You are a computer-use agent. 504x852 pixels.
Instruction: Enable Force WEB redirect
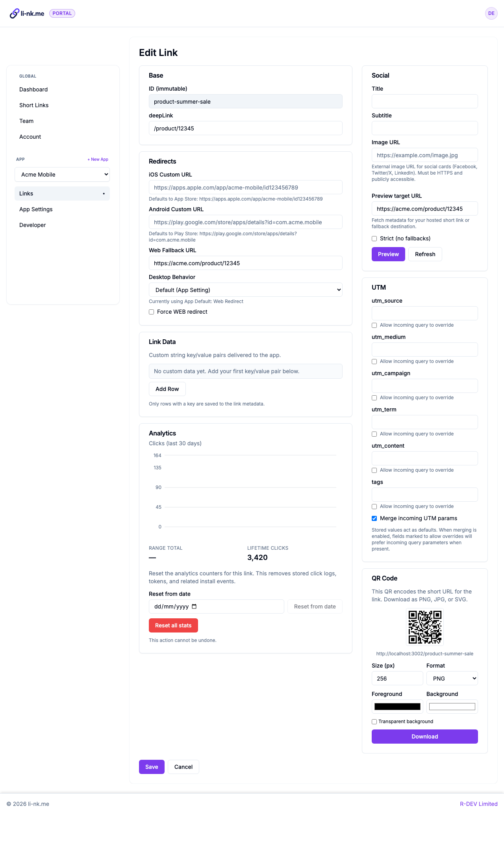151,312
